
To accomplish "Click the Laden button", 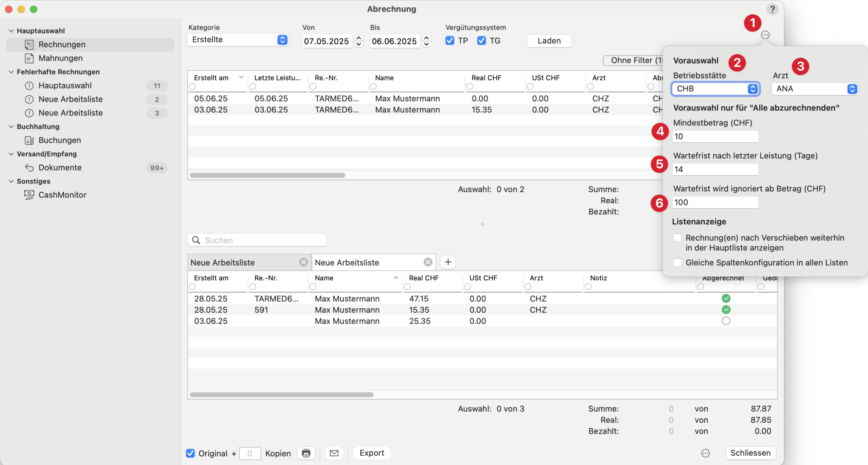I will (549, 41).
